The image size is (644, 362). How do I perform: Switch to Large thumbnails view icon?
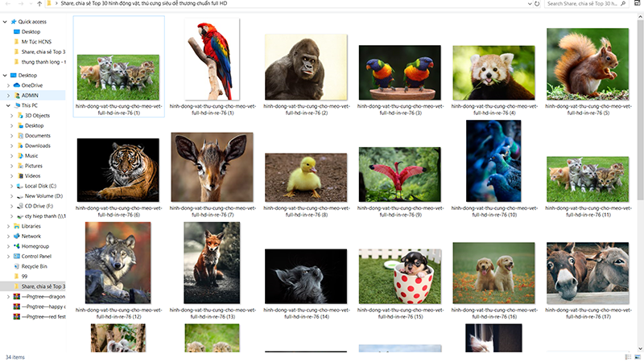[638, 357]
